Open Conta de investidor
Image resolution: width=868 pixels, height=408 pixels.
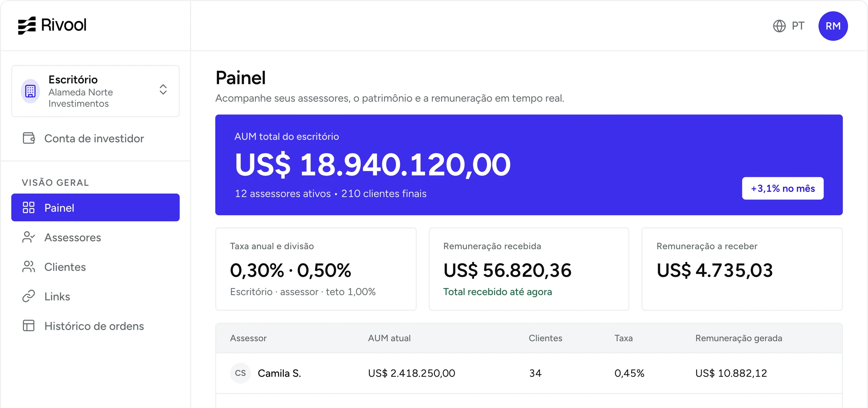point(96,139)
